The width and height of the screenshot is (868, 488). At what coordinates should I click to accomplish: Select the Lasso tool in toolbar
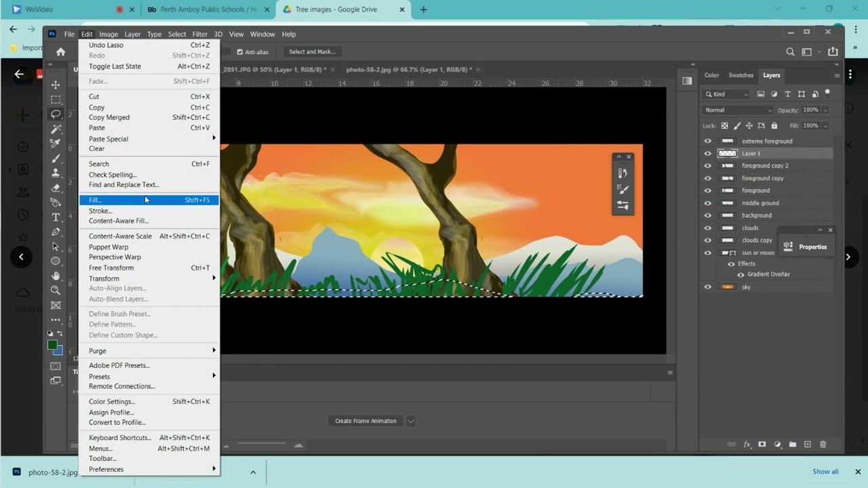[x=56, y=114]
